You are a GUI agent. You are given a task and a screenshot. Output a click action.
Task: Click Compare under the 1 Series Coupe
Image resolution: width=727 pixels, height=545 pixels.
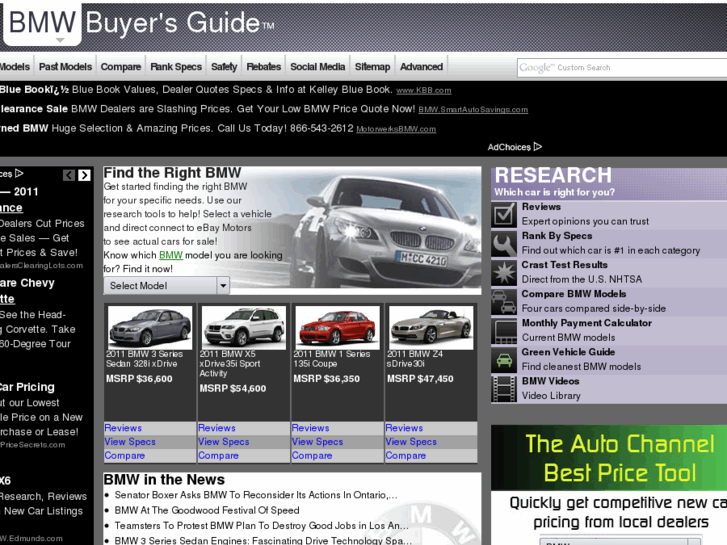[312, 456]
